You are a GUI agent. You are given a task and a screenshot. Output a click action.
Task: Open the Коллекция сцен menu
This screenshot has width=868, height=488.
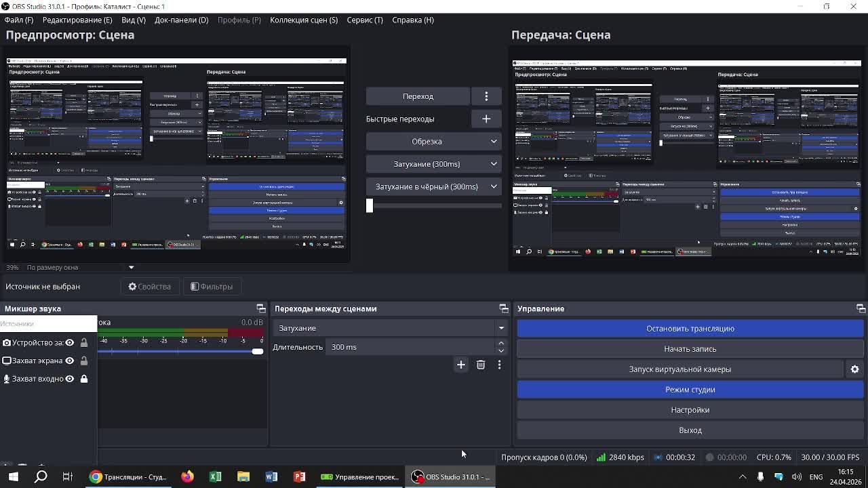point(304,20)
